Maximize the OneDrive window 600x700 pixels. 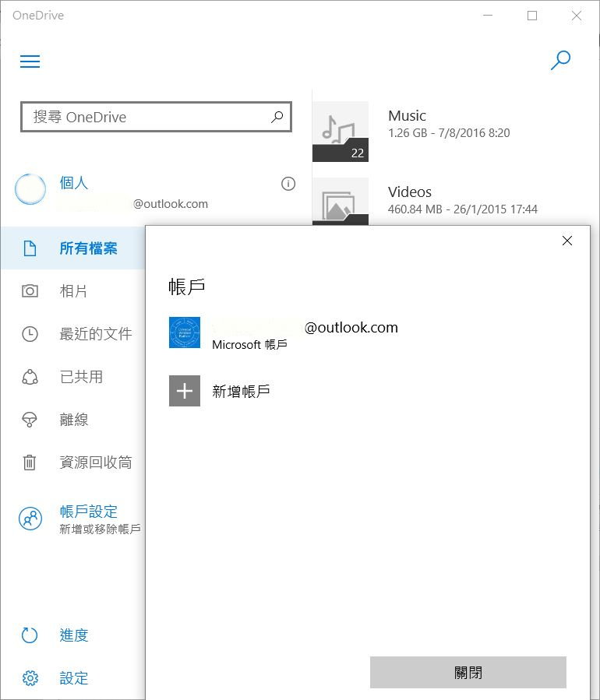click(532, 16)
